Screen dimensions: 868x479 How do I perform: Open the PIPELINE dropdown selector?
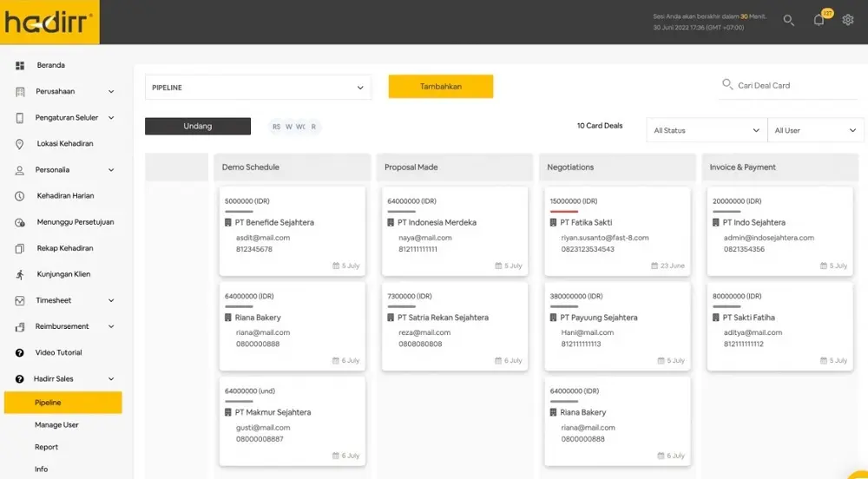pyautogui.click(x=258, y=88)
